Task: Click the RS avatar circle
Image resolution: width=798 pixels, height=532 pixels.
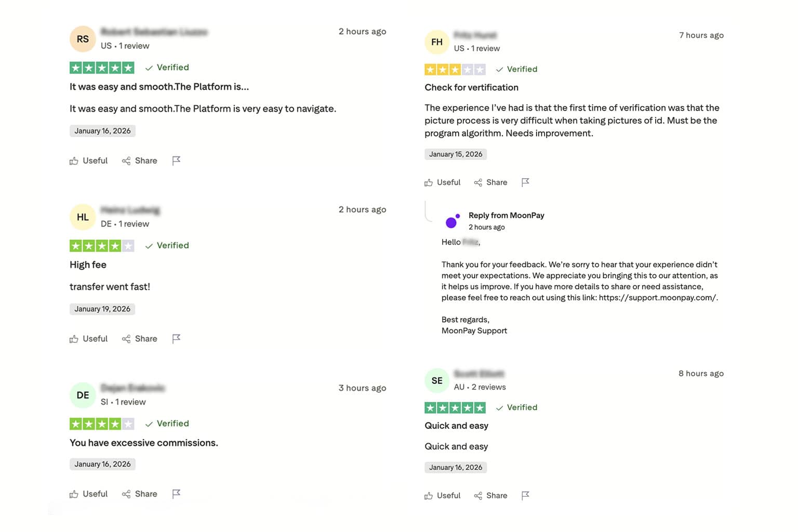Action: (x=82, y=38)
